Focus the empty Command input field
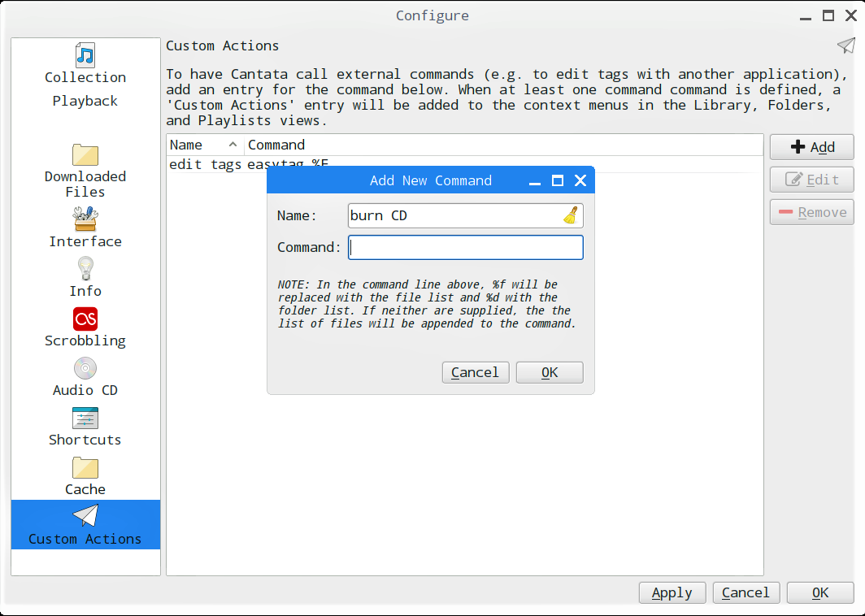Image resolution: width=865 pixels, height=616 pixels. tap(465, 248)
